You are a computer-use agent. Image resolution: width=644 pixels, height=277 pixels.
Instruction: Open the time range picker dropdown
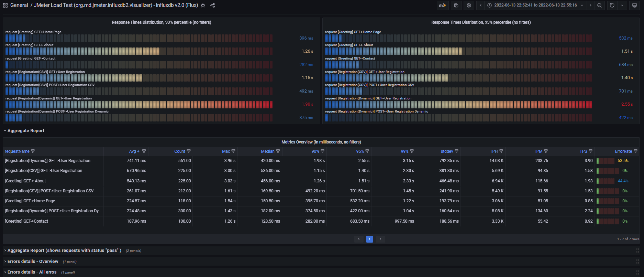pyautogui.click(x=535, y=6)
